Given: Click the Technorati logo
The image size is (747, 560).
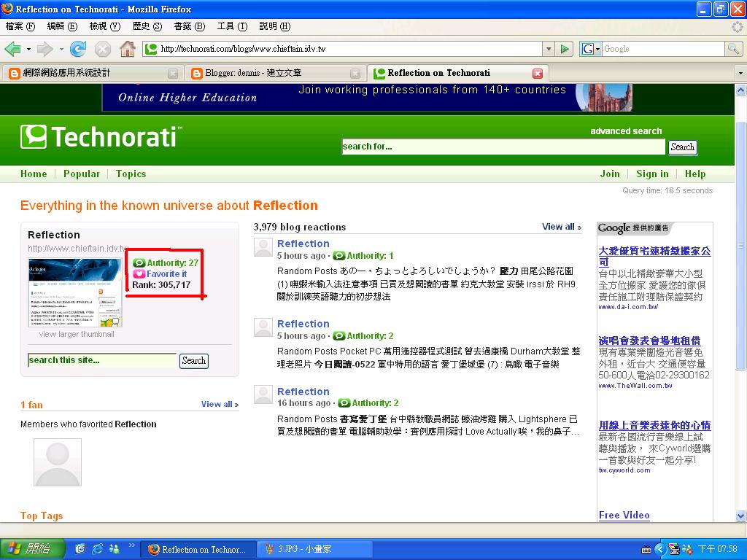Looking at the screenshot, I should (101, 137).
